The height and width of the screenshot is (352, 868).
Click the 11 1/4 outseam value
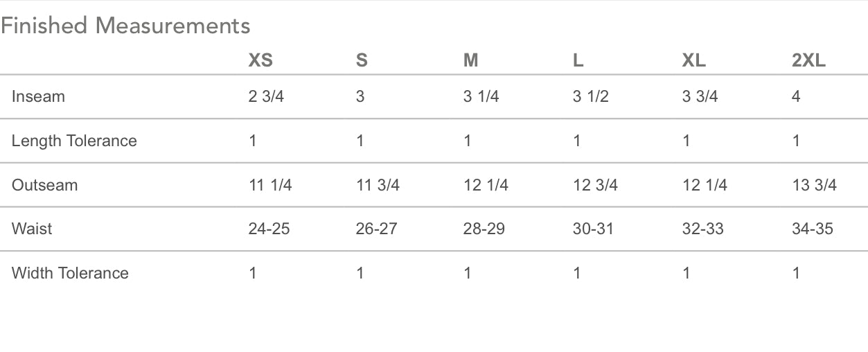pos(270,185)
